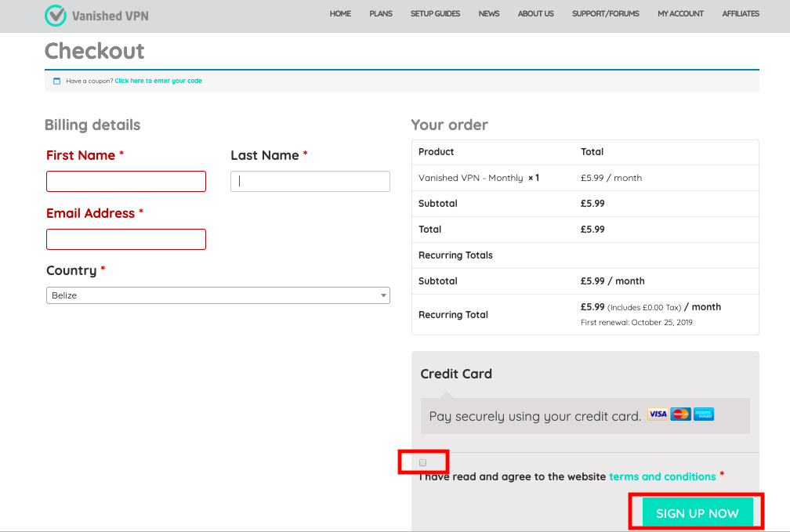Click the 'Recurring Total' row label
This screenshot has width=790, height=532.
click(x=454, y=315)
